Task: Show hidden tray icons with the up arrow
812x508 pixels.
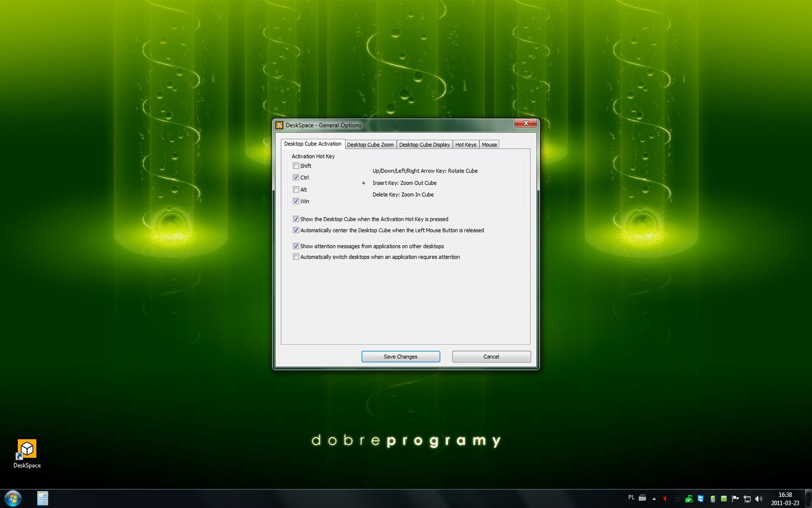Action: (x=654, y=499)
